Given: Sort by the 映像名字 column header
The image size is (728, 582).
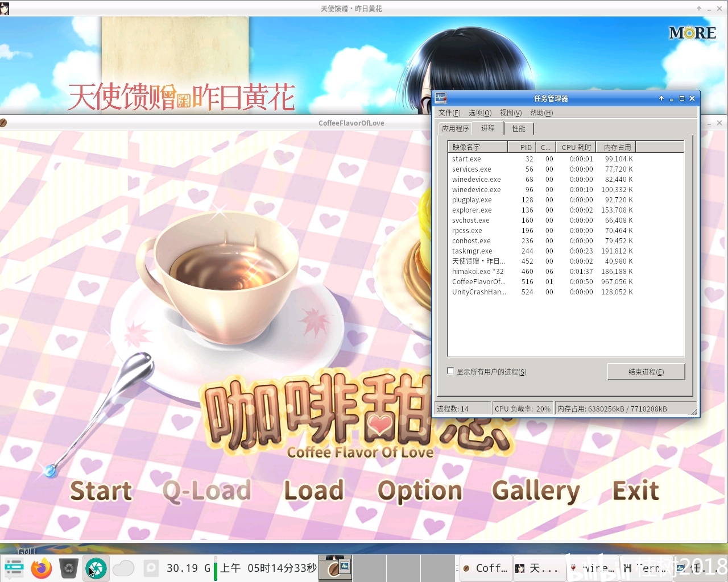Looking at the screenshot, I should coord(478,147).
